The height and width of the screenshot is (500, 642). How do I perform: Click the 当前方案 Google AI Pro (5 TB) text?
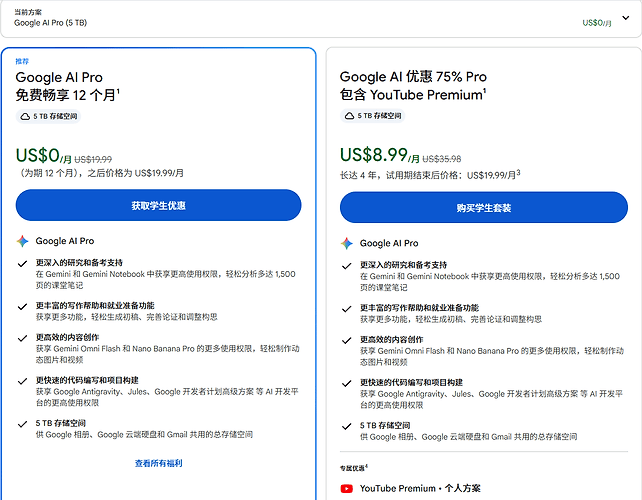[x=50, y=18]
